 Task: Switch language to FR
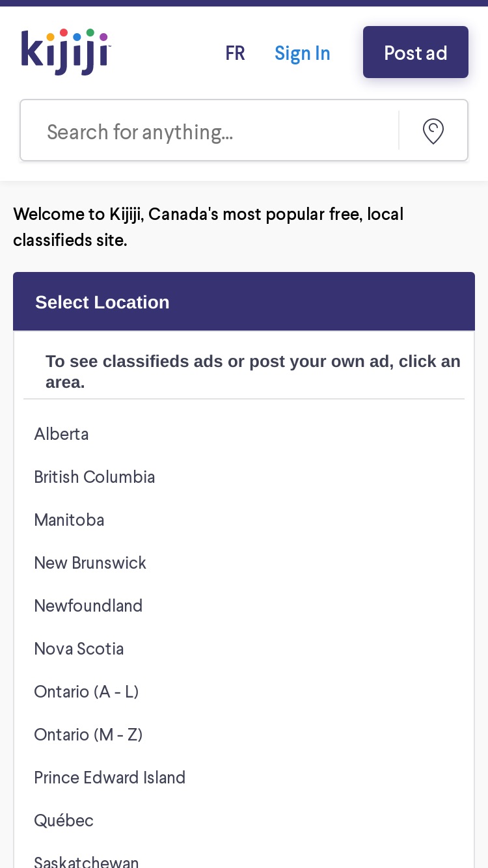point(235,53)
